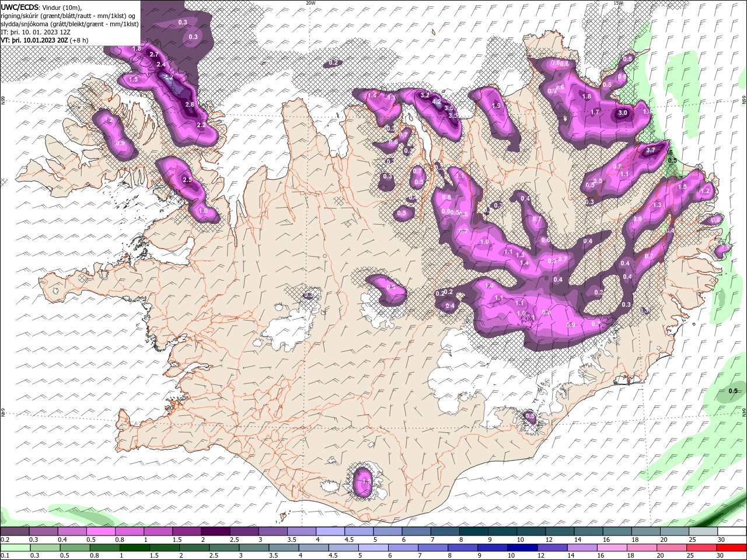The image size is (747, 560).
Task: Click the pale green 0.1 swatch, lower legend row
Action: pyautogui.click(x=15, y=548)
